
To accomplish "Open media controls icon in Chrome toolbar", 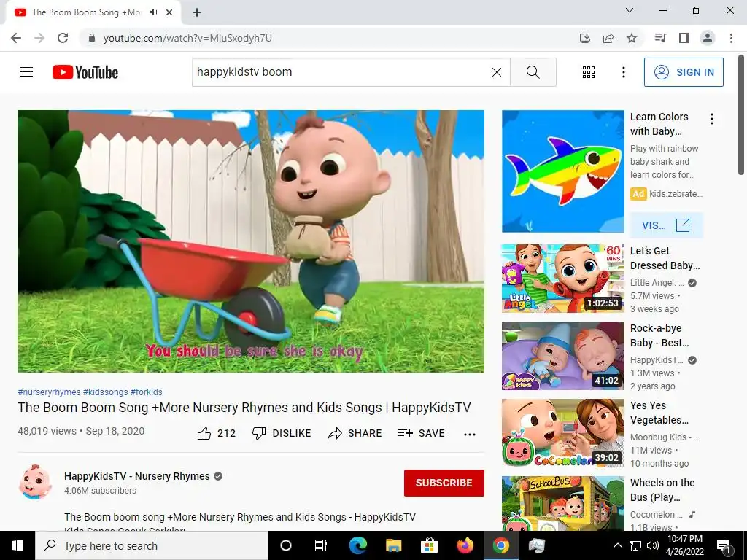I will click(660, 38).
